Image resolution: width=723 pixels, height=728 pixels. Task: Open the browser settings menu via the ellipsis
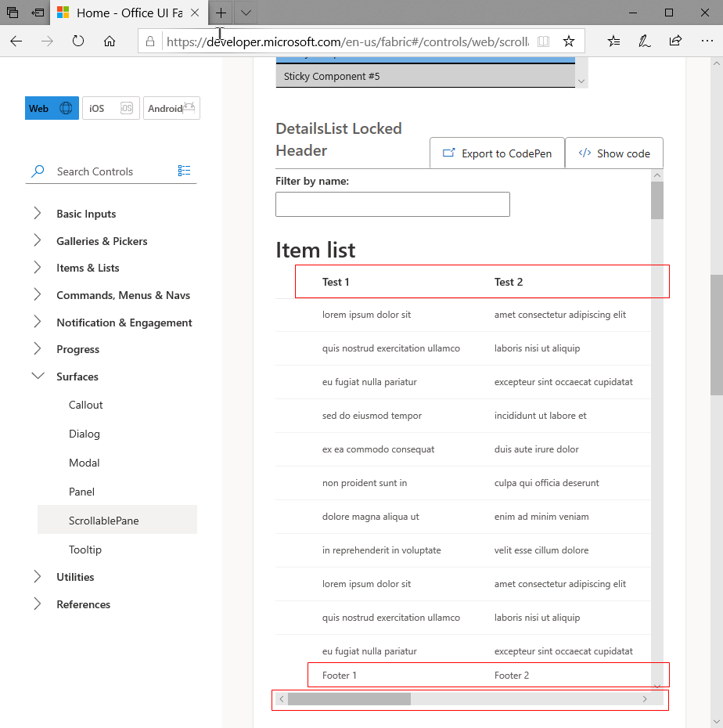pos(707,41)
